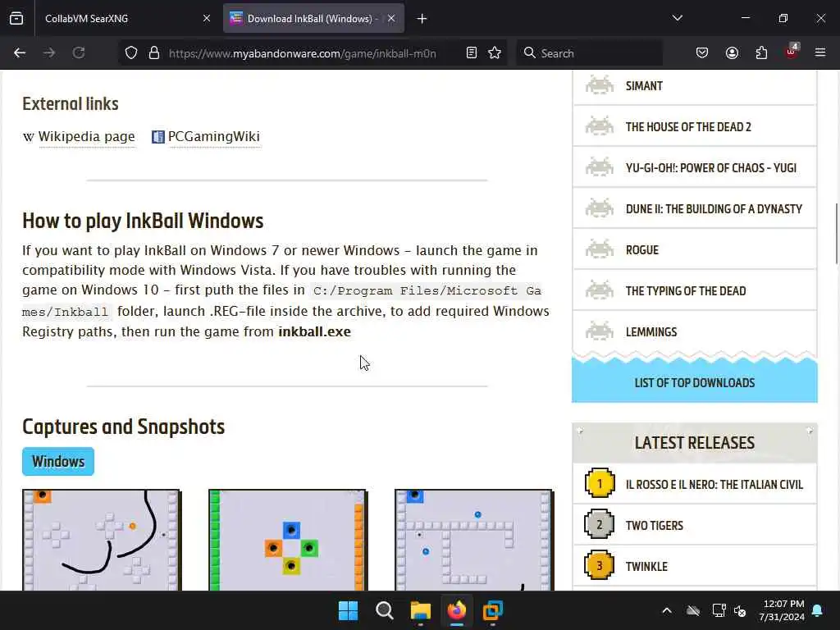840x630 pixels.
Task: Click the Firefox View icon
Action: (x=16, y=18)
